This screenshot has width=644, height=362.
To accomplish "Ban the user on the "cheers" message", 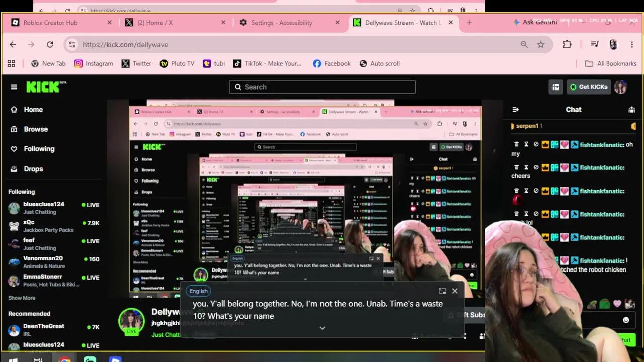I will 536,167.
